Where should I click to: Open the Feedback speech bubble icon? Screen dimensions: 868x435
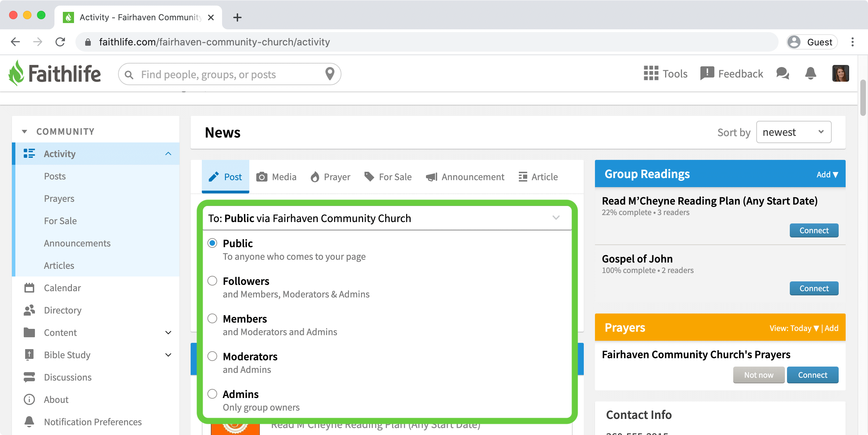point(707,74)
